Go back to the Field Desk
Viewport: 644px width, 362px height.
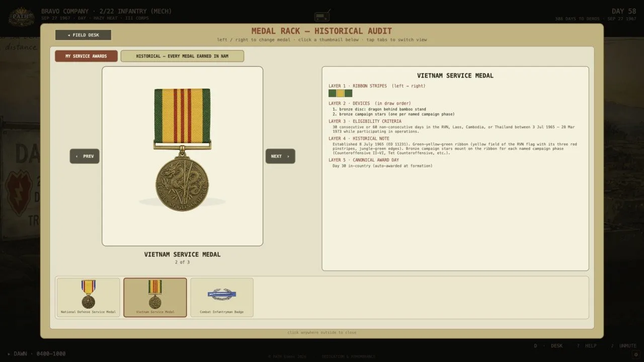pos(83,35)
